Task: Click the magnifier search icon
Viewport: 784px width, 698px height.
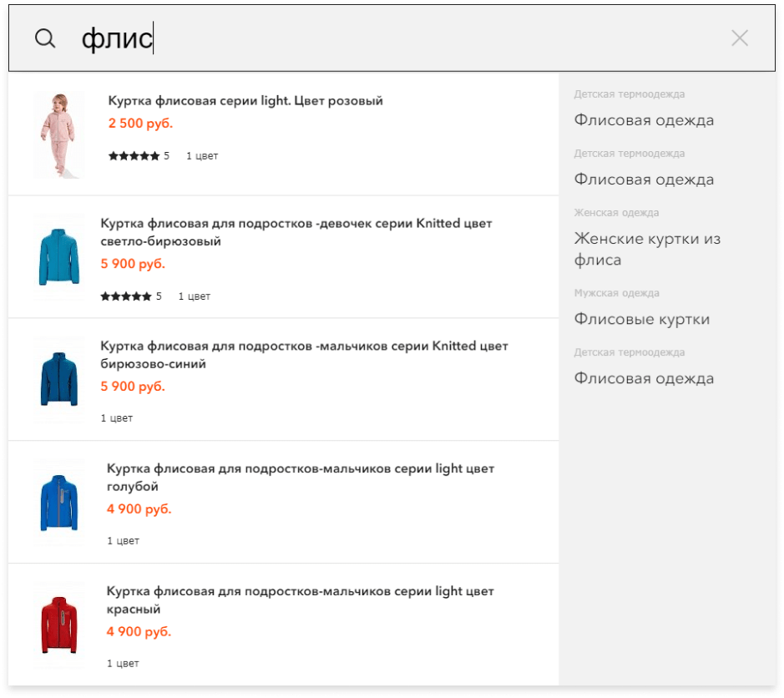Action: coord(45,38)
